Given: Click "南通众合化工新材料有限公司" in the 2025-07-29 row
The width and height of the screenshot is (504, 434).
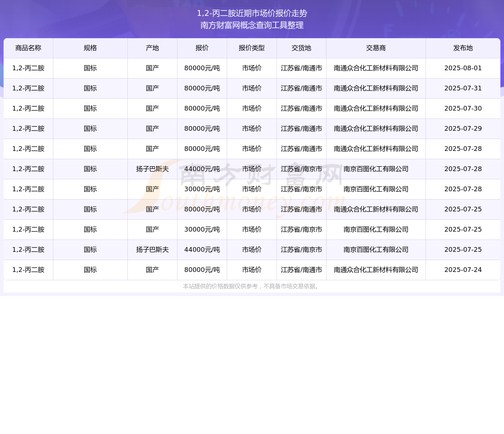Looking at the screenshot, I should [x=376, y=129].
